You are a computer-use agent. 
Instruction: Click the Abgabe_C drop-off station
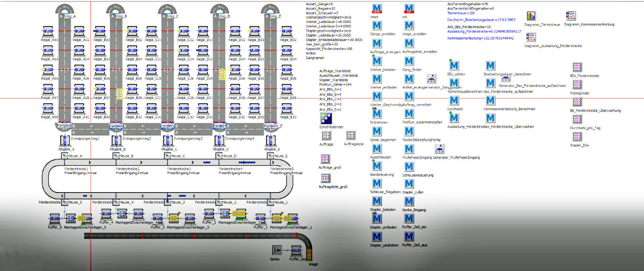(168, 140)
